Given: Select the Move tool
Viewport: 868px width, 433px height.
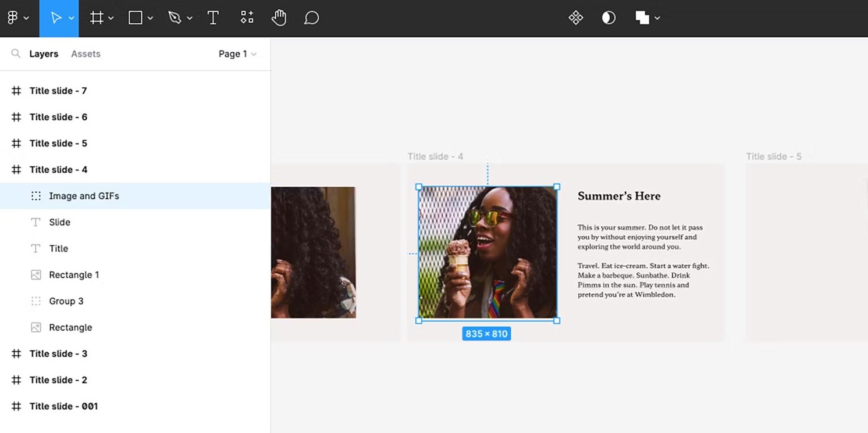Looking at the screenshot, I should (x=56, y=18).
